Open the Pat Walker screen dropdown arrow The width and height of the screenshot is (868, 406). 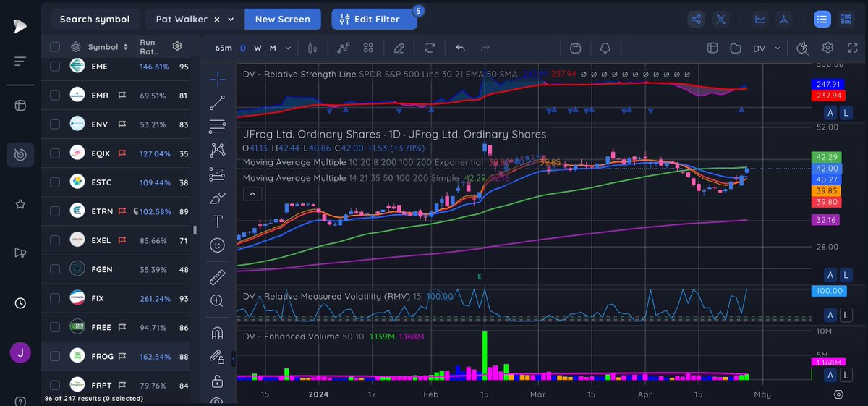(231, 20)
